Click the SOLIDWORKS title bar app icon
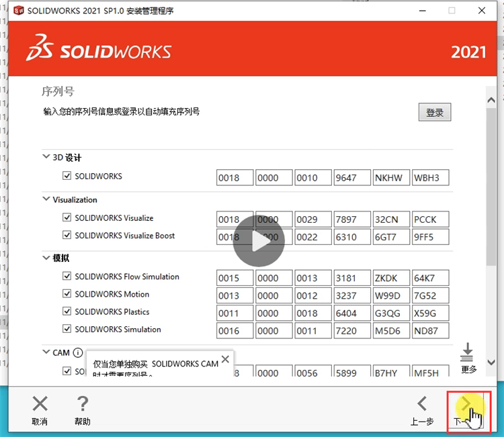Image resolution: width=504 pixels, height=437 pixels. tap(19, 11)
